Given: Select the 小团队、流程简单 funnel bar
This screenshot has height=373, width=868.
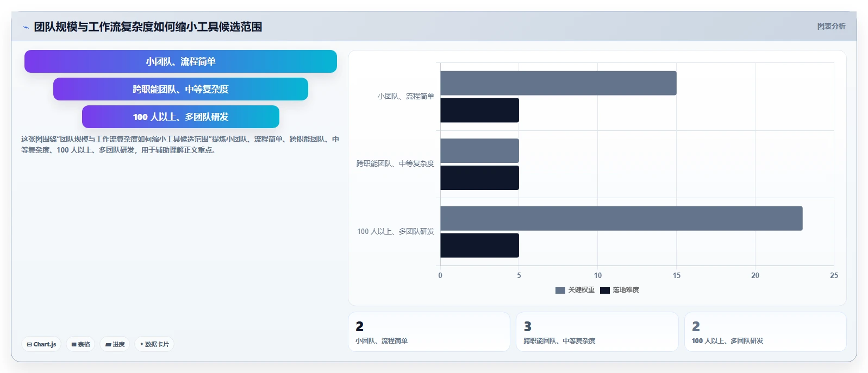Looking at the screenshot, I should (x=180, y=61).
